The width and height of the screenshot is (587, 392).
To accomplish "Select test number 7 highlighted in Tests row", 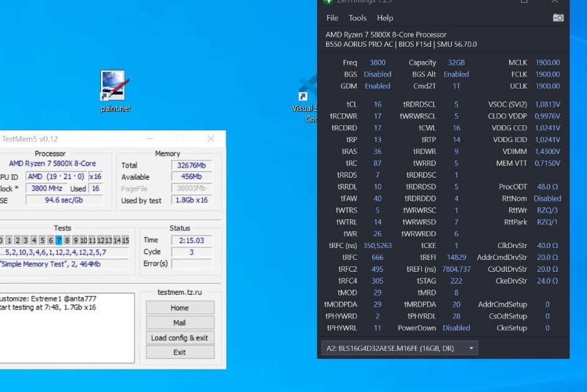I will [59, 241].
